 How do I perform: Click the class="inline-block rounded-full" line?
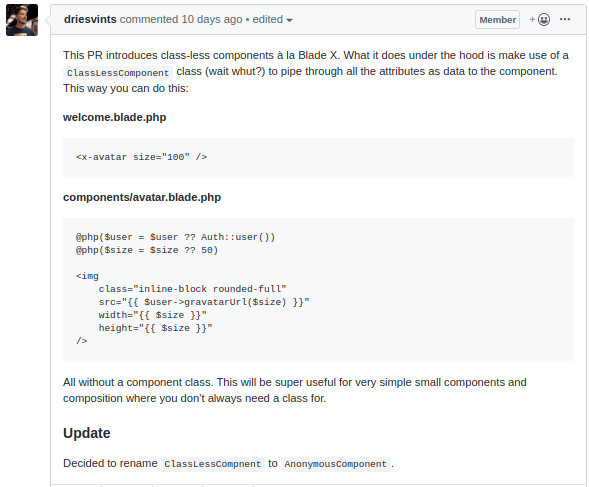coord(192,289)
